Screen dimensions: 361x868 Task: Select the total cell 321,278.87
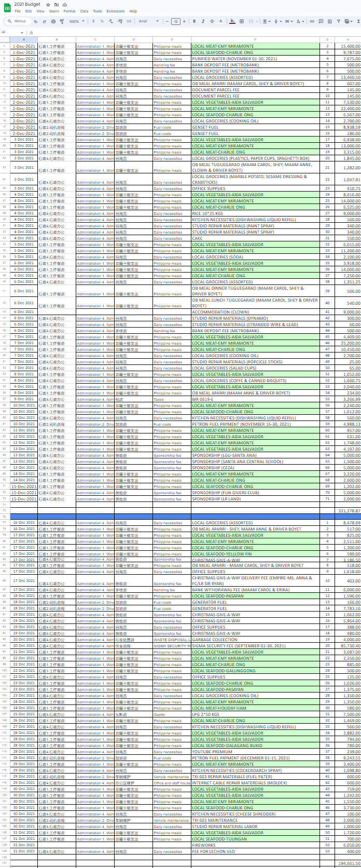pos(348,511)
